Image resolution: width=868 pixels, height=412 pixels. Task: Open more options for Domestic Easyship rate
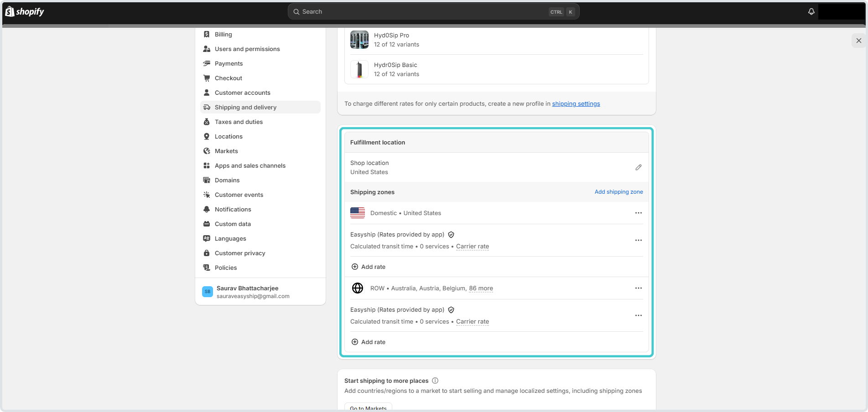(x=639, y=240)
